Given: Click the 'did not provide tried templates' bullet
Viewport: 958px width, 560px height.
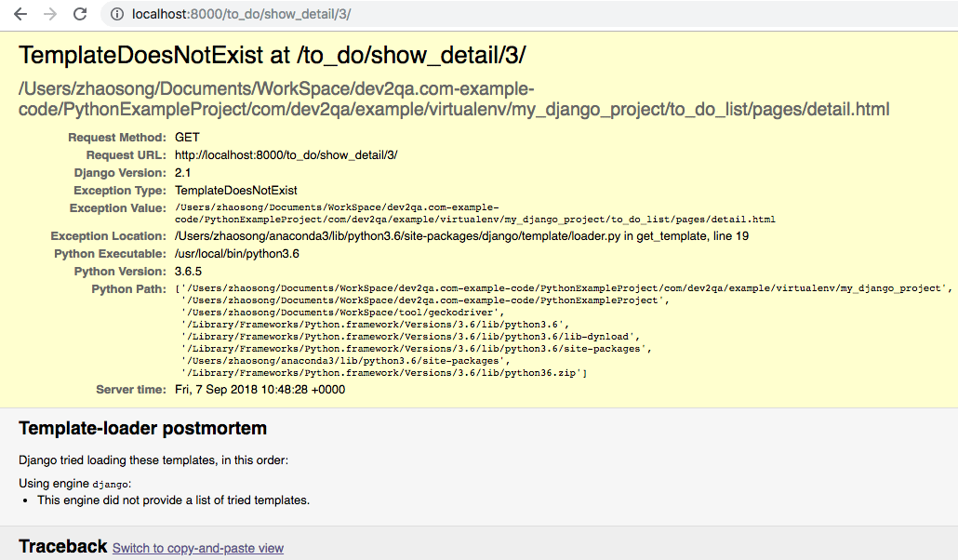Looking at the screenshot, I should click(x=174, y=500).
